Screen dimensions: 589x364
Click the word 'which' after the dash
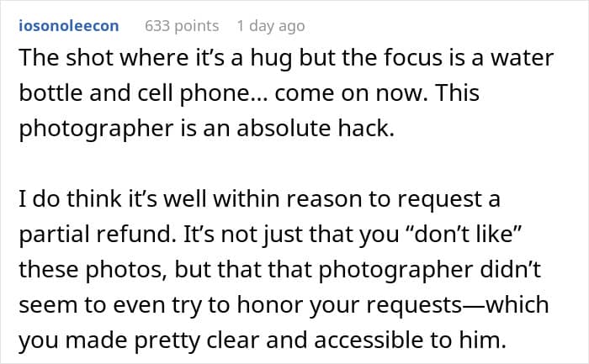click(517, 304)
